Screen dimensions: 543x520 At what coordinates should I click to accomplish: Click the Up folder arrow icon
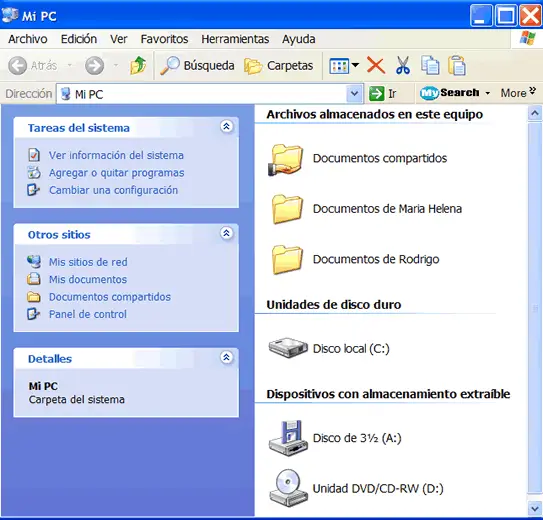138,65
